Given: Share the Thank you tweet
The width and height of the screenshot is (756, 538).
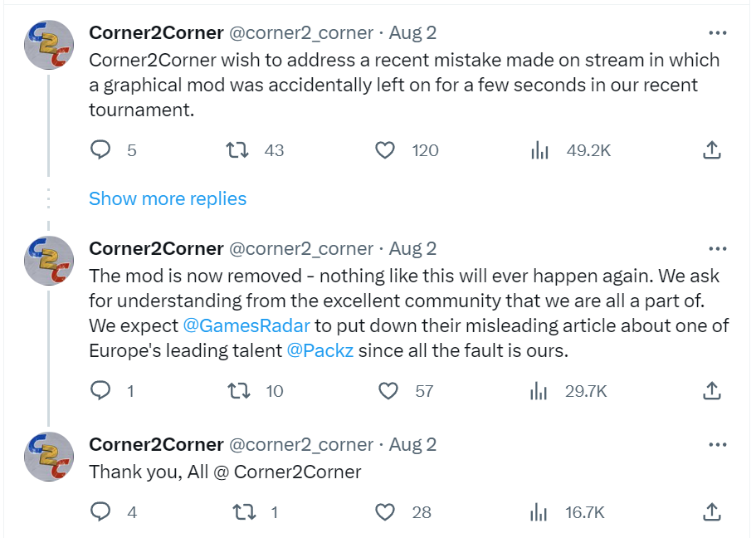Looking at the screenshot, I should (x=711, y=512).
